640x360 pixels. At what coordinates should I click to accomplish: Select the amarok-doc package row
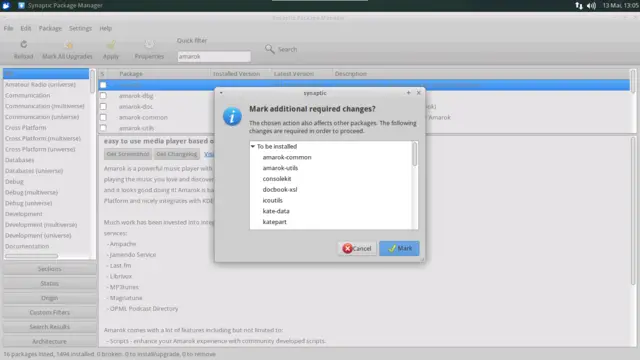point(136,107)
